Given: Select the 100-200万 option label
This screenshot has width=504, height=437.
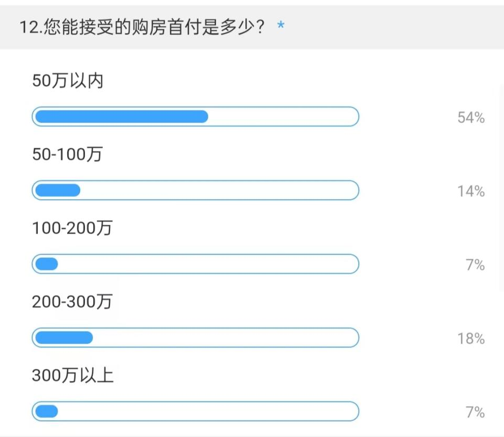Looking at the screenshot, I should click(x=72, y=229).
